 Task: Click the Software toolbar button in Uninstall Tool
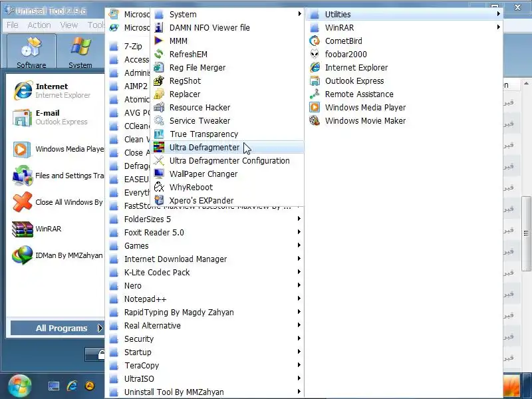[31, 52]
